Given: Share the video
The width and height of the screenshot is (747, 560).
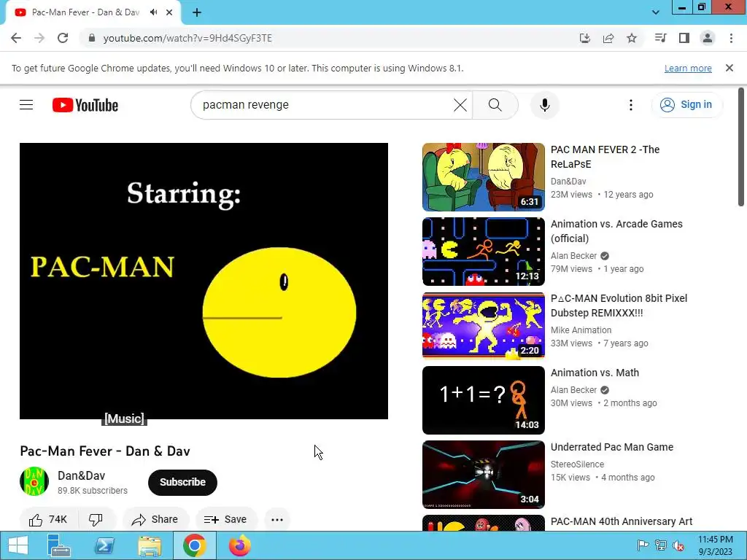Looking at the screenshot, I should 155,519.
